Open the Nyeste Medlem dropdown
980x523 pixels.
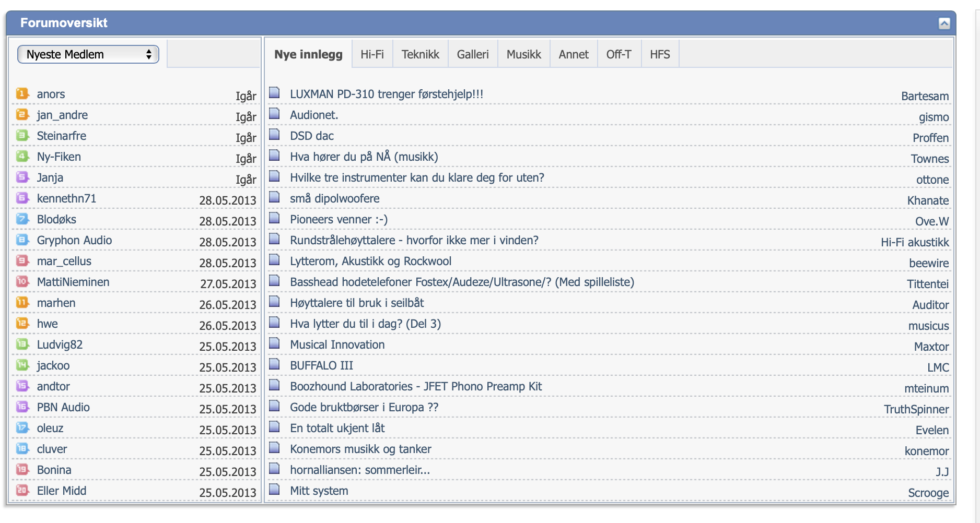(x=88, y=54)
